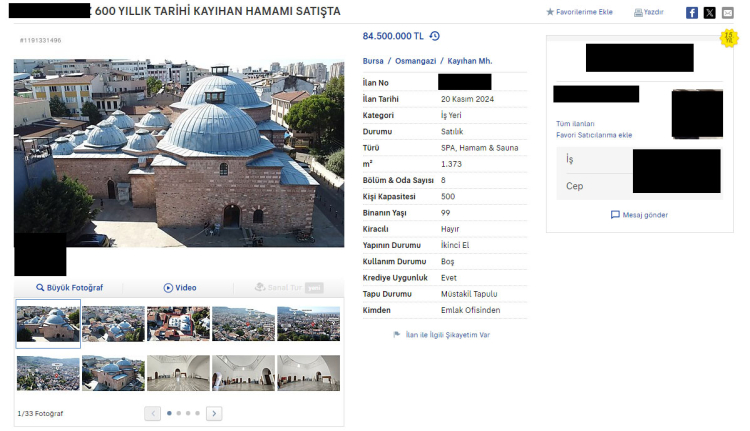Viewport: 750px width, 431px height.
Task: Click the Yazdır printer icon
Action: coord(639,12)
